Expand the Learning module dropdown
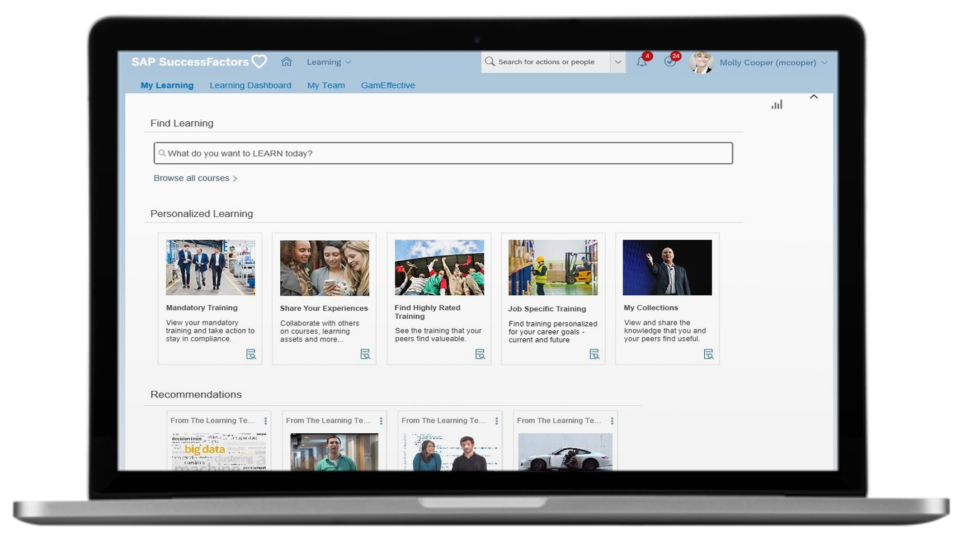Image resolution: width=980 pixels, height=534 pixels. tap(329, 62)
